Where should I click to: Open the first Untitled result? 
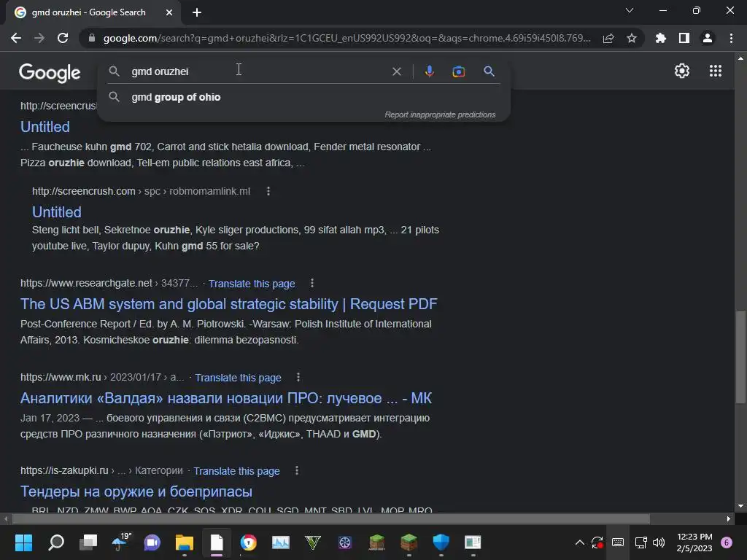pyautogui.click(x=45, y=127)
